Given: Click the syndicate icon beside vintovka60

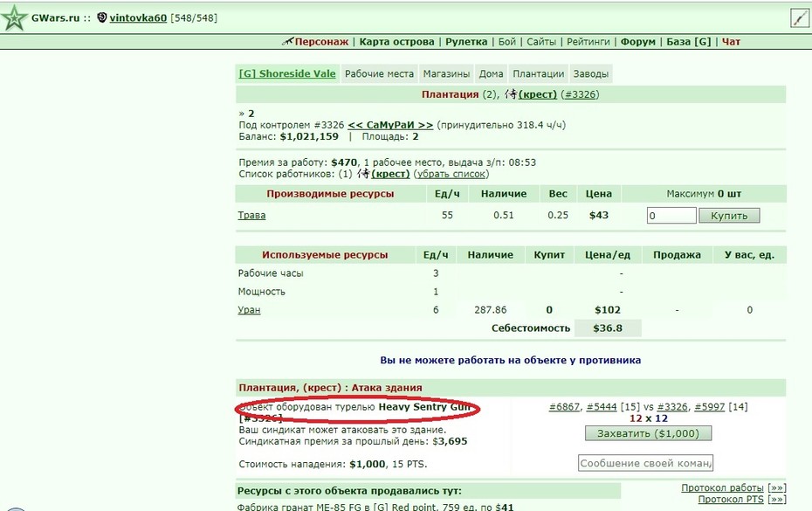Looking at the screenshot, I should (x=102, y=17).
